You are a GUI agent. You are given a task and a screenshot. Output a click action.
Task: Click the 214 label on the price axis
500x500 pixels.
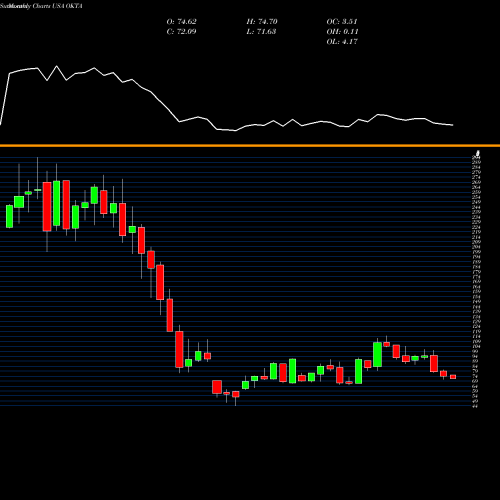point(476,237)
